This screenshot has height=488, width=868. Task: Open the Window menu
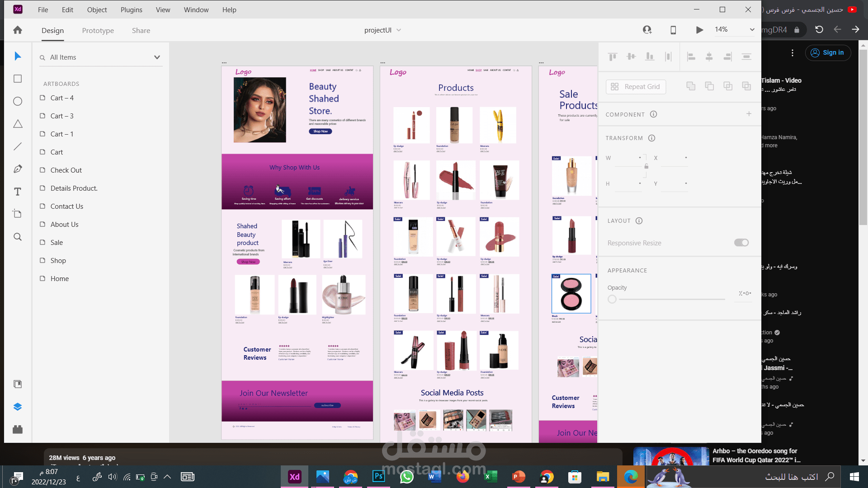pos(196,9)
